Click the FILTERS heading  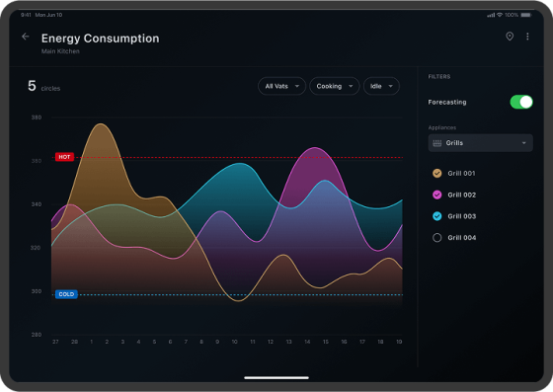(439, 76)
